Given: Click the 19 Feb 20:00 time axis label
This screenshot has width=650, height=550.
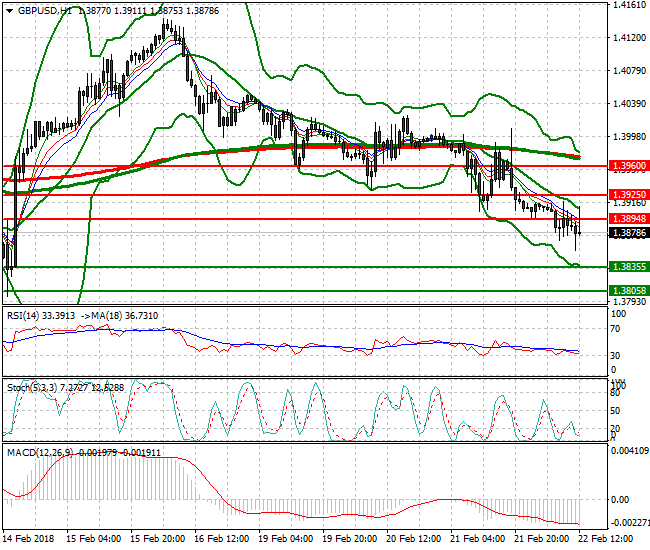Looking at the screenshot, I should 349,539.
